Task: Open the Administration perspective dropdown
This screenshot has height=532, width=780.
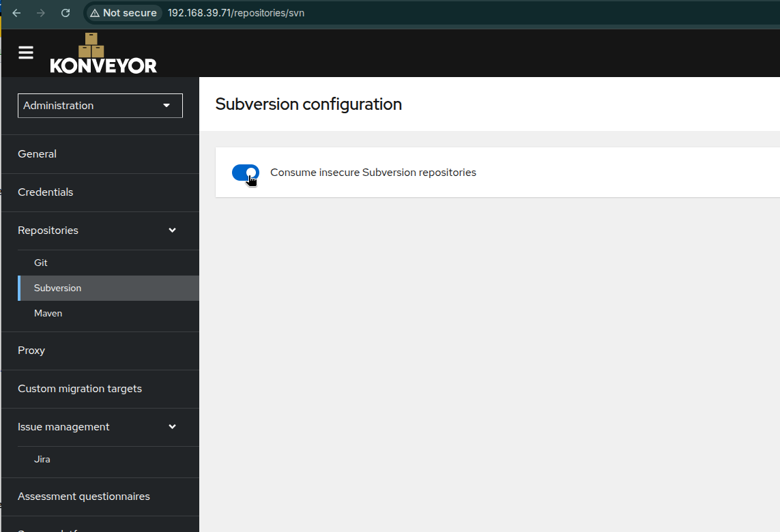Action: tap(100, 106)
